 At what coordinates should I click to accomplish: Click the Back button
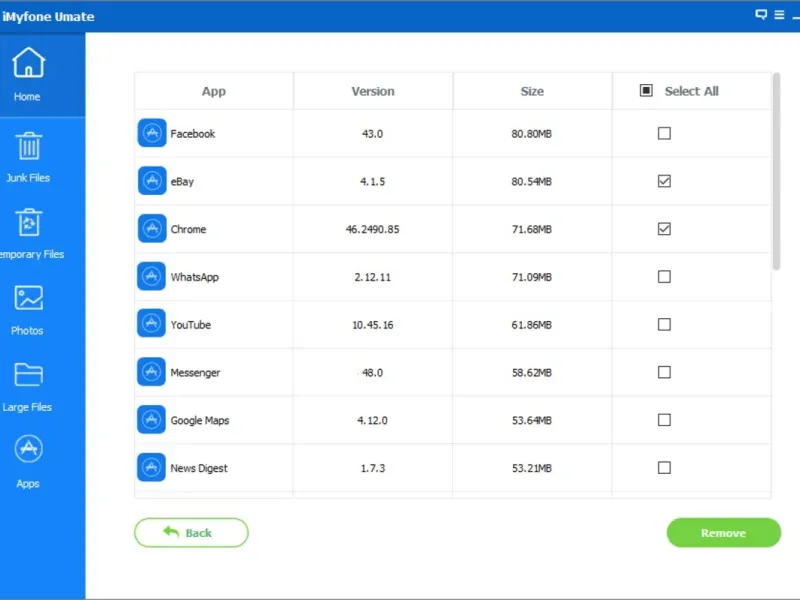191,533
